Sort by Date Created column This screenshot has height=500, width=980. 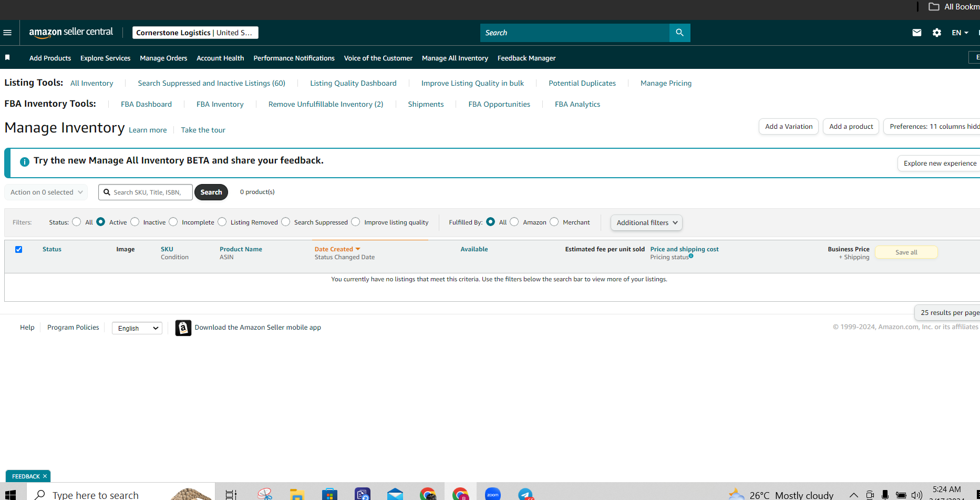tap(337, 249)
